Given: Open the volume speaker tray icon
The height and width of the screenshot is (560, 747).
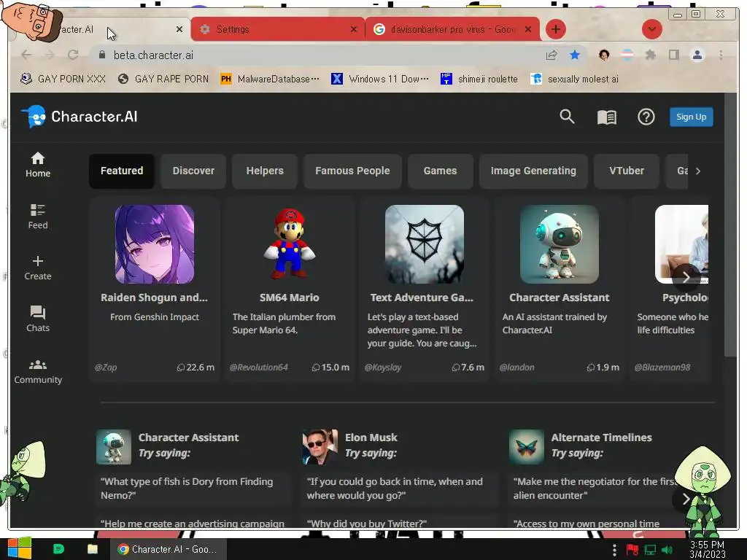Looking at the screenshot, I should (667, 550).
